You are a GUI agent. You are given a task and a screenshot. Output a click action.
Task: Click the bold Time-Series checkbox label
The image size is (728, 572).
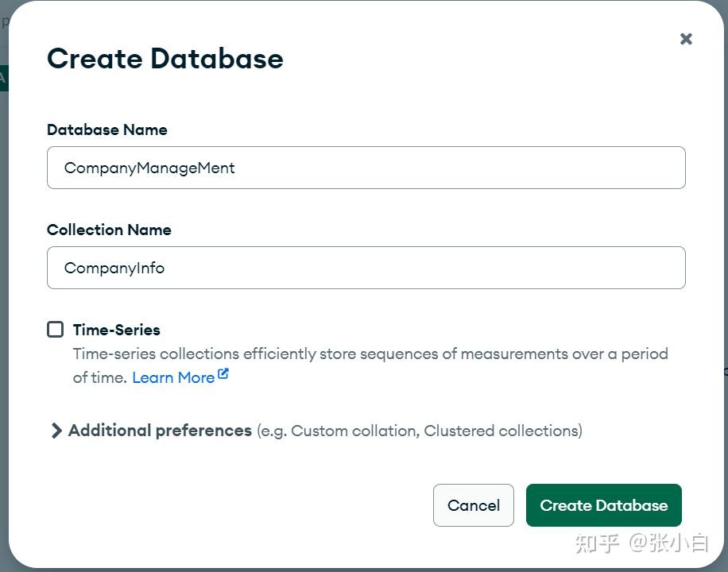(x=116, y=330)
